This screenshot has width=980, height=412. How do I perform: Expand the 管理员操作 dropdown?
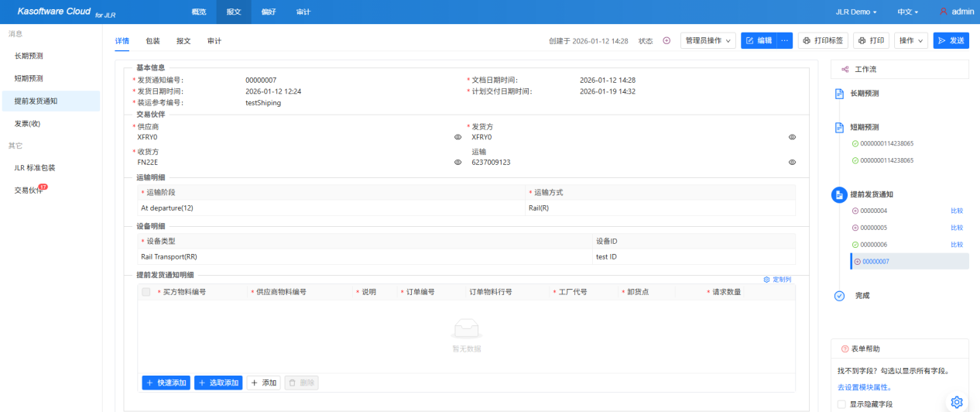708,40
